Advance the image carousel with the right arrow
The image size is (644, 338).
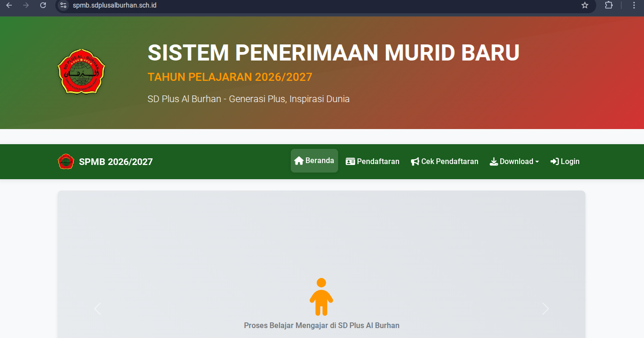point(545,309)
